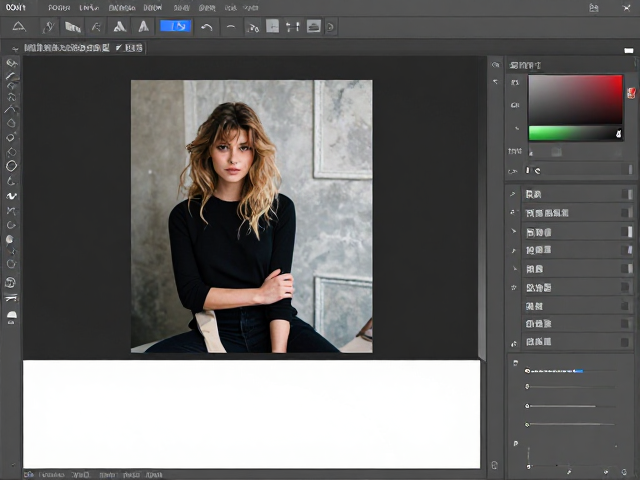Toggle the square box on the last list row
The width and height of the screenshot is (640, 480).
[625, 342]
